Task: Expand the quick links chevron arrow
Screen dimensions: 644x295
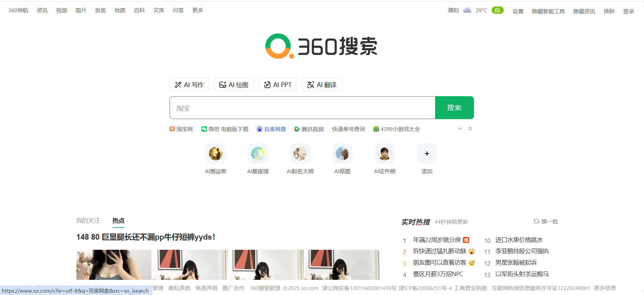Action: (x=460, y=129)
